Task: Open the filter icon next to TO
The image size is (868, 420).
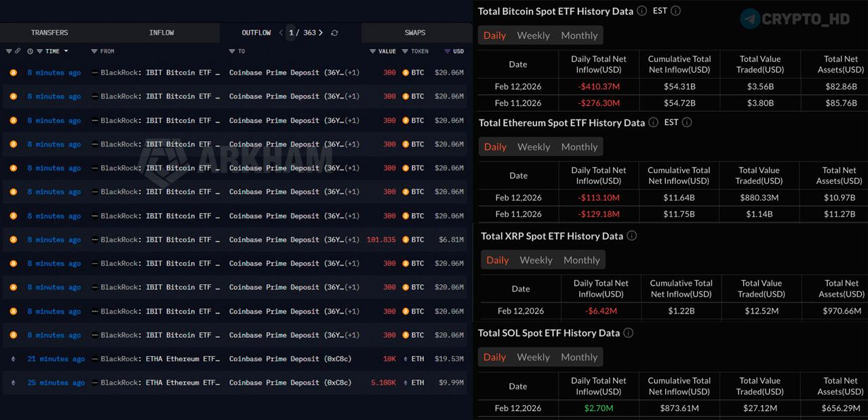Action: click(232, 51)
